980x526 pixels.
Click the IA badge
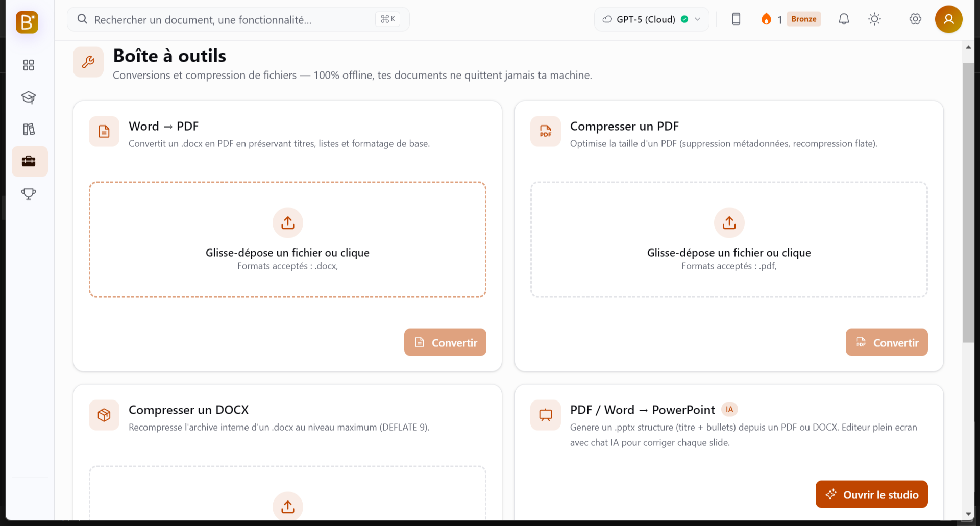tap(729, 409)
